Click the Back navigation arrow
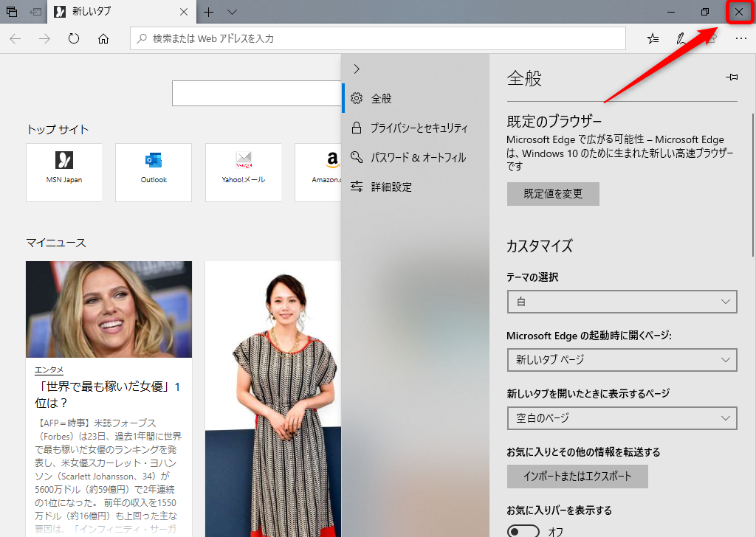 (15, 38)
